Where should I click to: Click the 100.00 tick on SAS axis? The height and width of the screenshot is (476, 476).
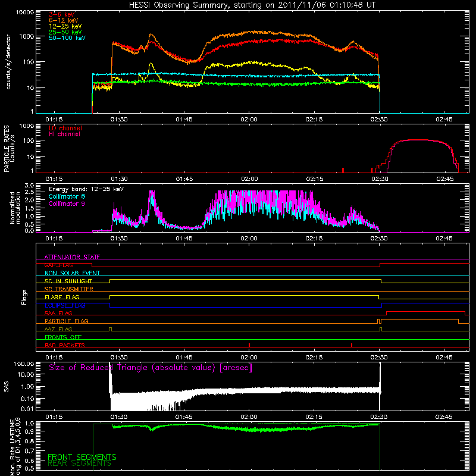tap(24, 364)
